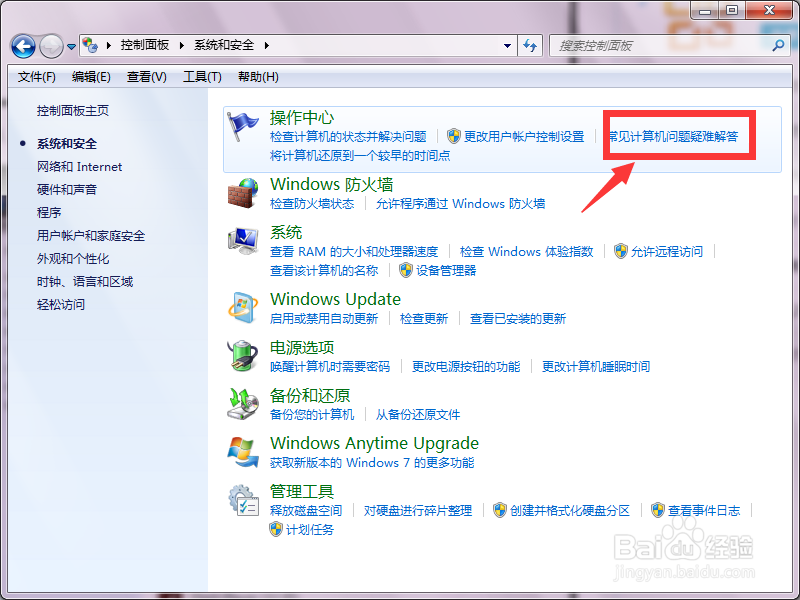Click the Action Center flag icon
Viewport: 800px width, 600px height.
coord(242,126)
